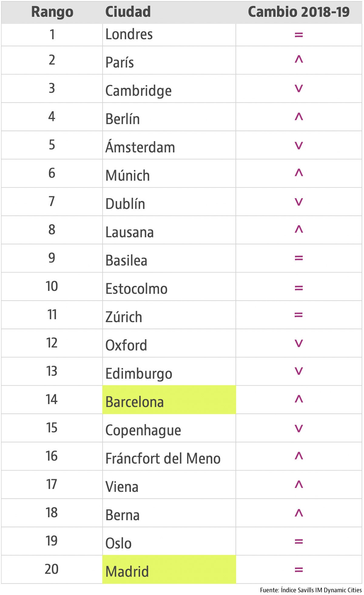The width and height of the screenshot is (364, 595).
Task: Click the equals sign next to Oslo
Action: point(299,541)
